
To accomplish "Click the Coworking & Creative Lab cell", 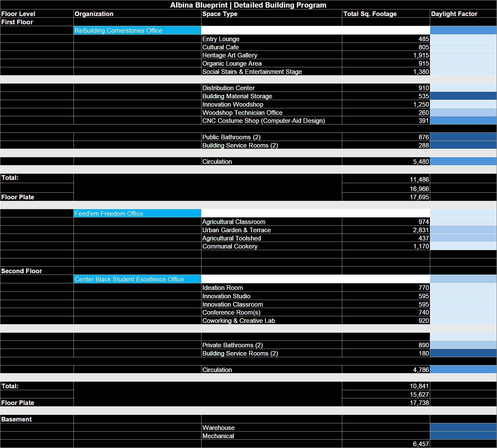I will point(272,321).
